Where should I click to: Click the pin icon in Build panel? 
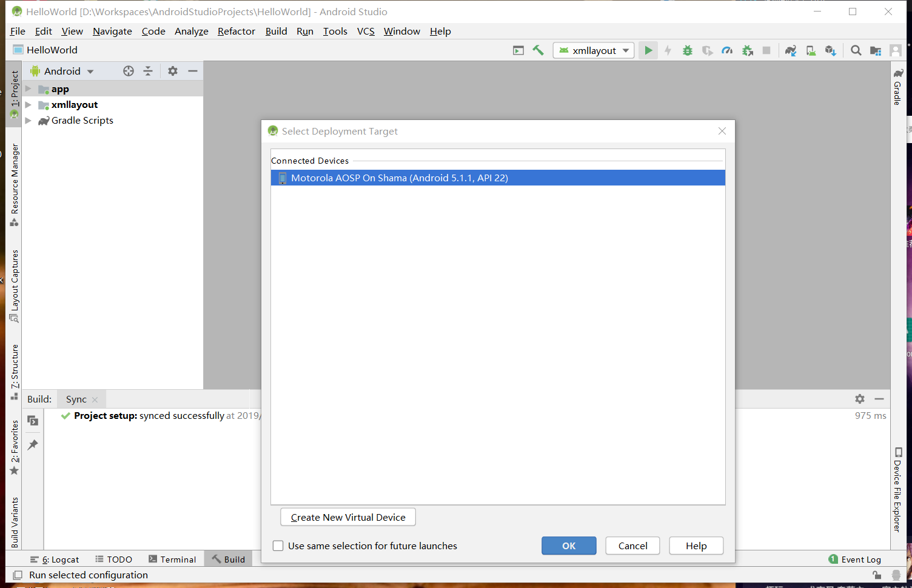point(33,444)
